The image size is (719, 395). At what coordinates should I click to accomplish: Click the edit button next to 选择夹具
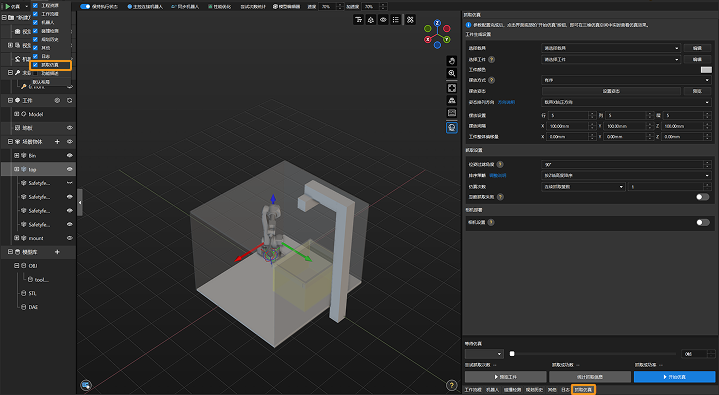click(x=697, y=48)
